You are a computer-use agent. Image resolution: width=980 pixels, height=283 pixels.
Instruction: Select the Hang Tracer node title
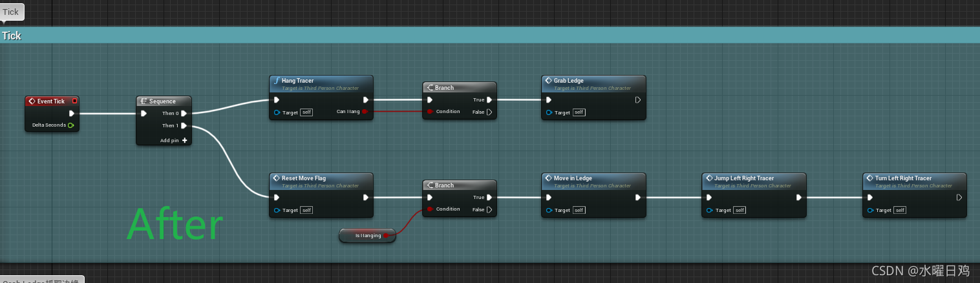tap(297, 81)
